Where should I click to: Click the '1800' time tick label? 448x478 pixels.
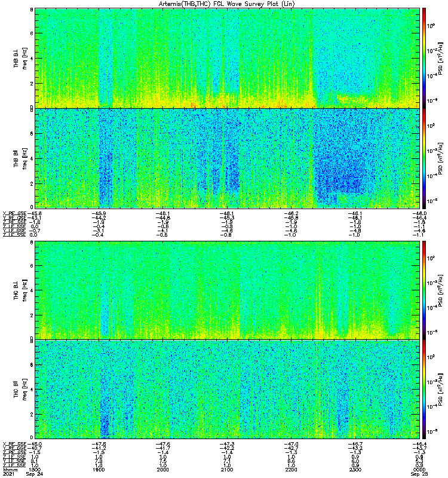pyautogui.click(x=35, y=470)
